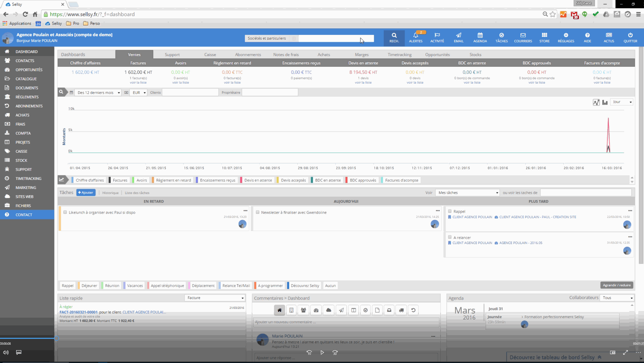Check the Newsletter à finaliser task checkbox

click(258, 212)
